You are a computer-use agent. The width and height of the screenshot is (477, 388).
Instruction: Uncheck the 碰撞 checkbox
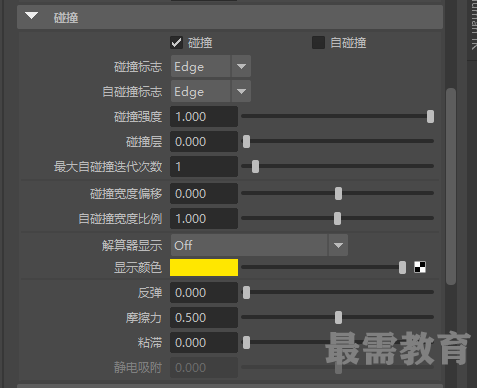pyautogui.click(x=177, y=43)
